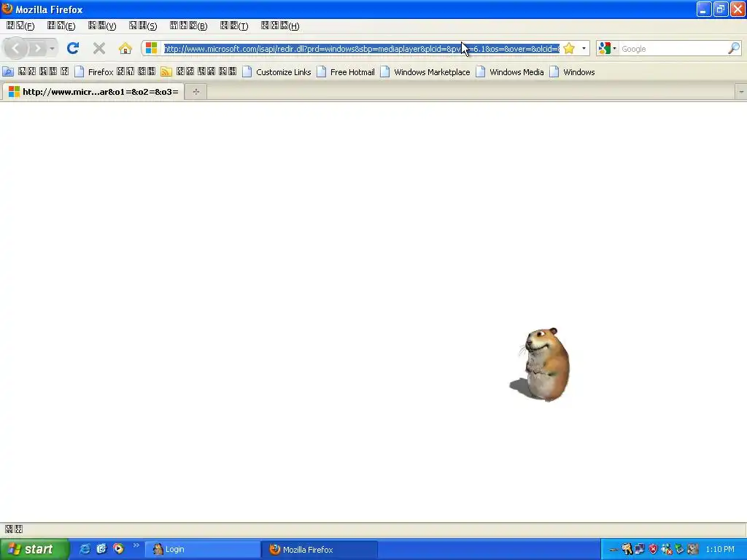Open the menu labeled (E)
The height and width of the screenshot is (560, 747).
click(61, 26)
